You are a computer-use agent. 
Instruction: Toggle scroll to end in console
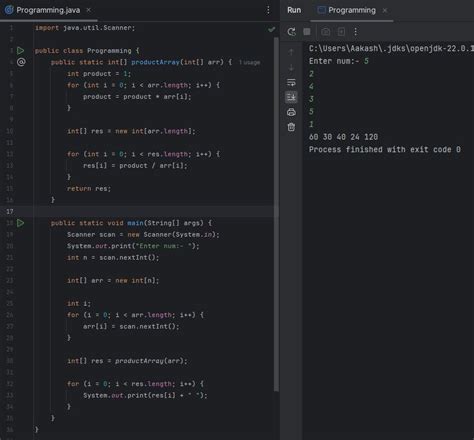tap(291, 97)
